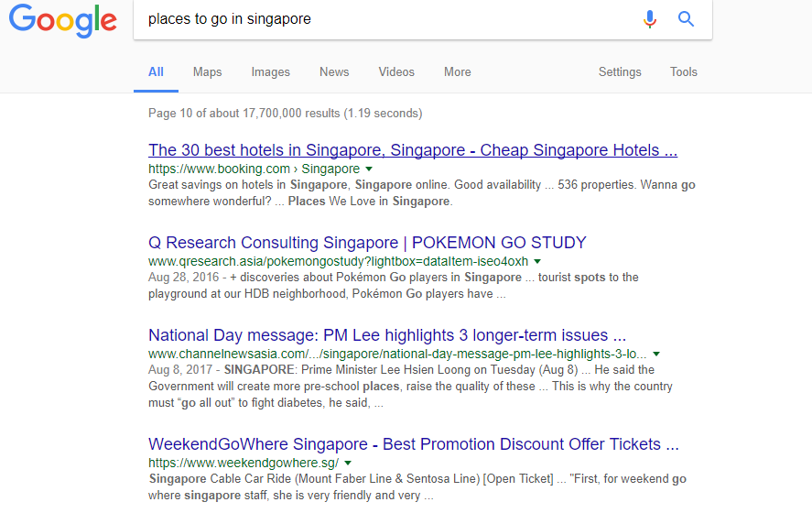Viewport: 812px width, 524px height.
Task: Open National Day message PM Lee result
Action: click(x=387, y=335)
